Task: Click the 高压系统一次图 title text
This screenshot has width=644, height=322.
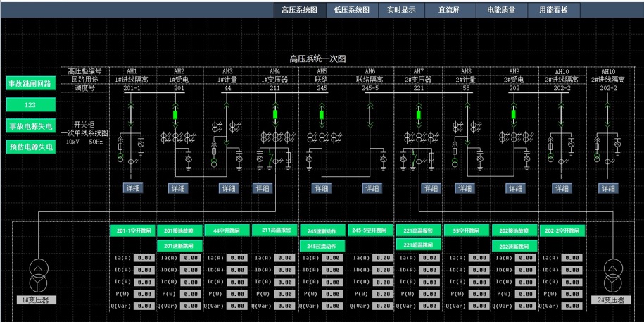Action: tap(317, 58)
